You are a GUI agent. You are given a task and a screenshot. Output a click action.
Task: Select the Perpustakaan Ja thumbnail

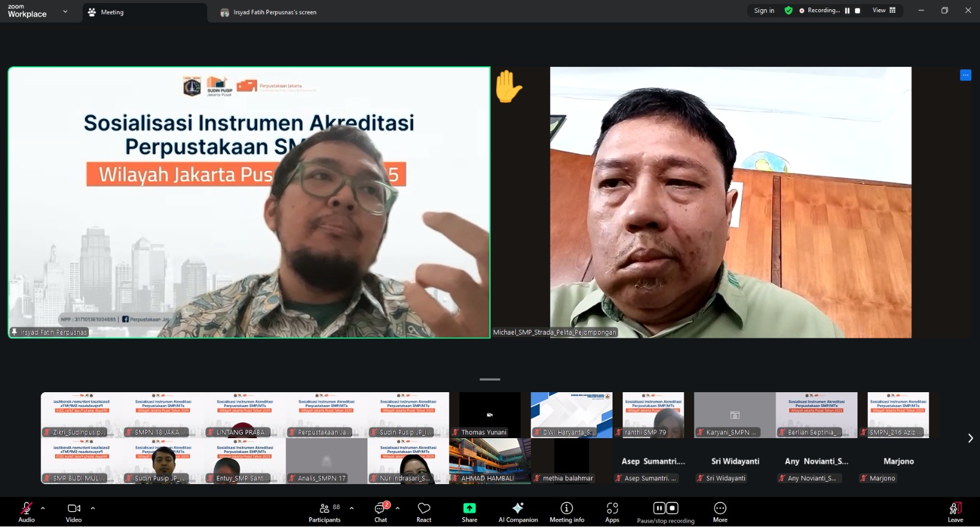click(326, 415)
